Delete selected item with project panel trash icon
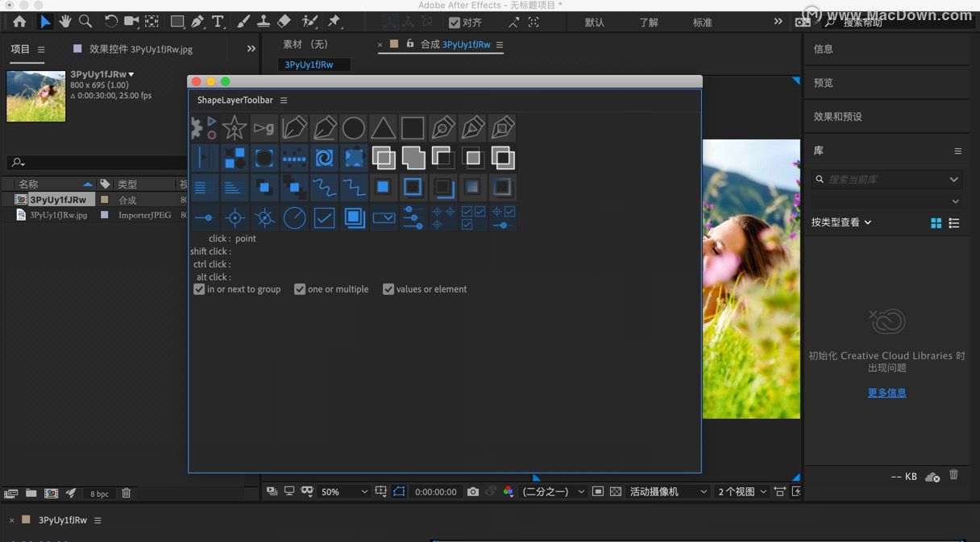980x542 pixels. point(126,493)
